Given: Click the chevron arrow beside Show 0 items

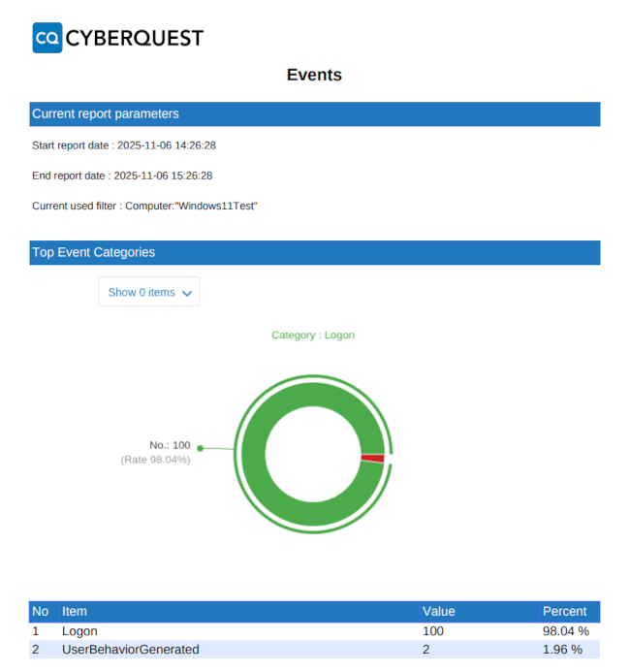Looking at the screenshot, I should coord(187,293).
